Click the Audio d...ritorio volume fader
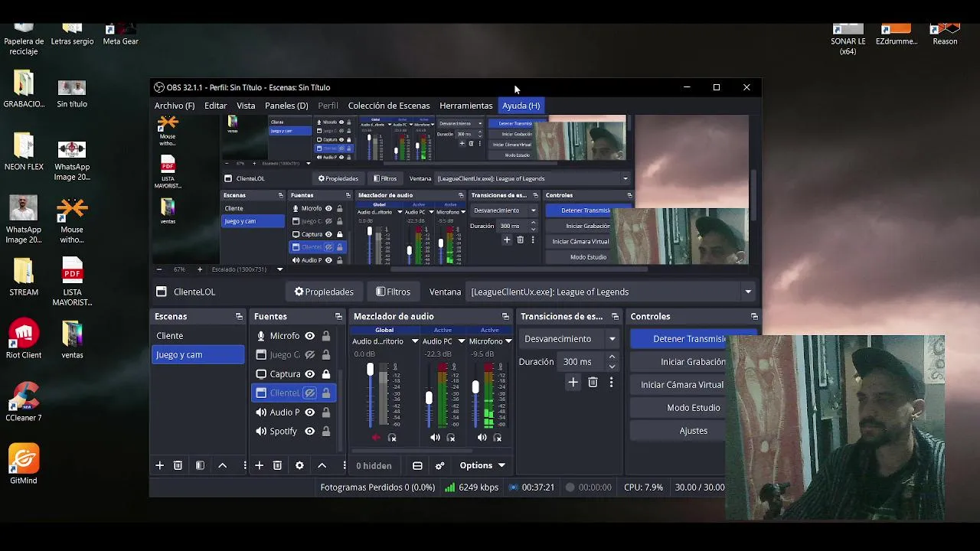This screenshot has height=551, width=980. click(370, 371)
